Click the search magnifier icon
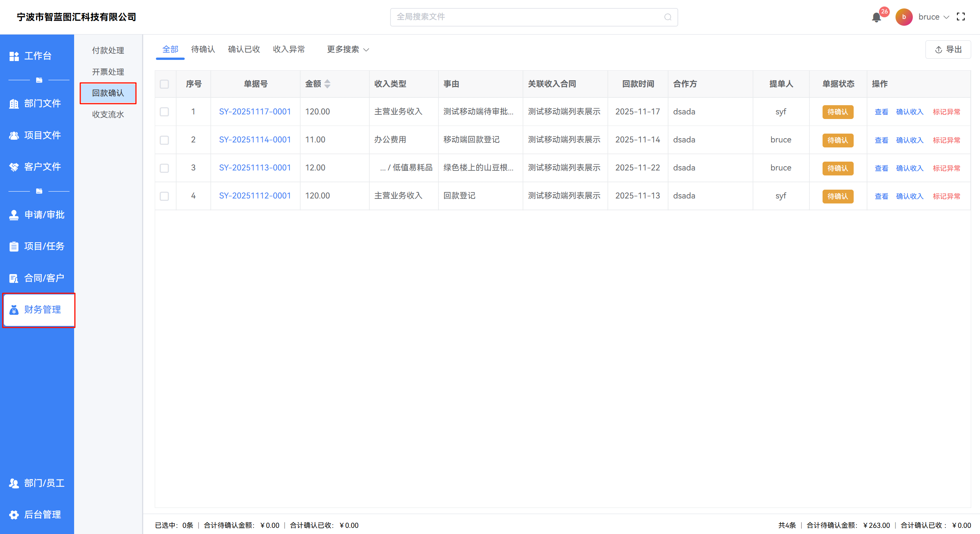The image size is (980, 534). point(668,17)
